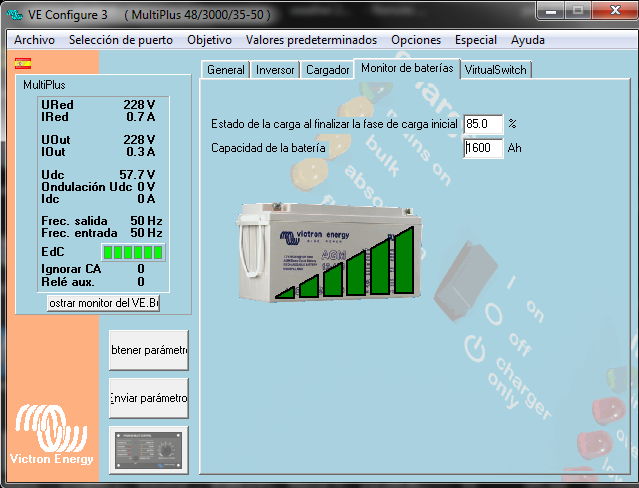Click the charge state percentage field 85.0
639x488 pixels.
point(483,124)
